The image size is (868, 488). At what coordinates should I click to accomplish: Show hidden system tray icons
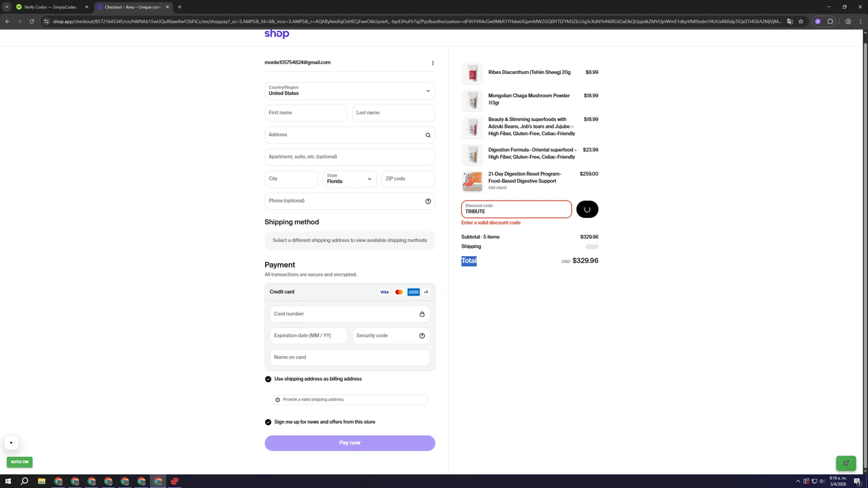click(x=798, y=481)
